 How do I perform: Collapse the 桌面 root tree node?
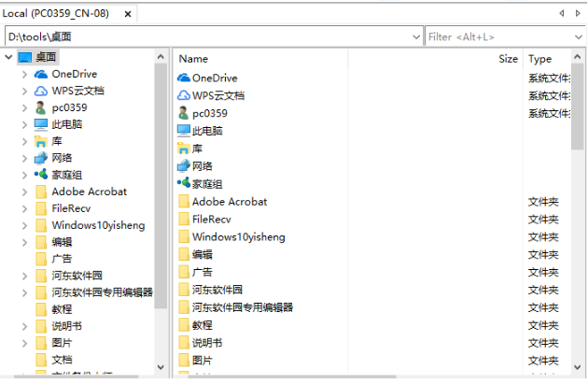tap(8, 57)
